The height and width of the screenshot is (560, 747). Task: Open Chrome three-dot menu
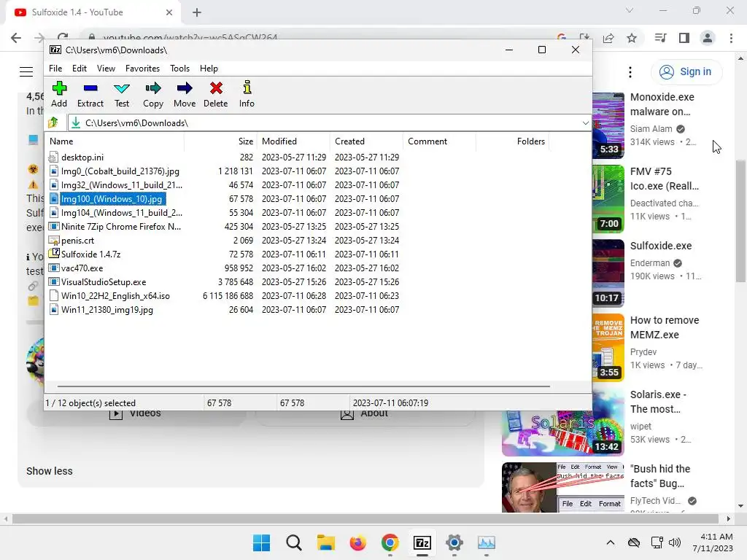coord(731,38)
